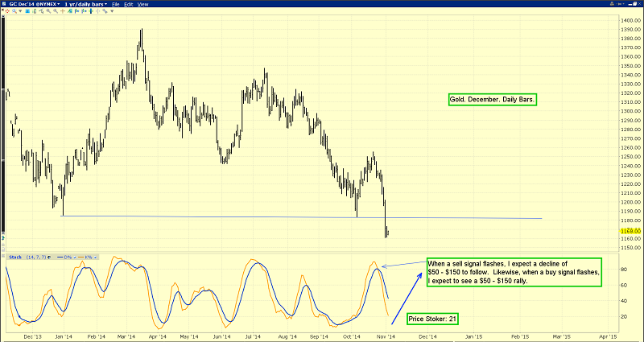Open the View menu
Screen dimensions: 644x342
(143, 4)
